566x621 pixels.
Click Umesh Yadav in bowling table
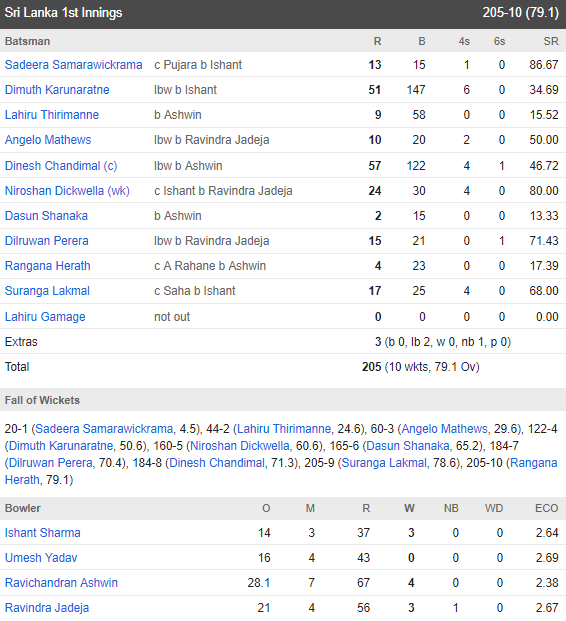pos(41,558)
